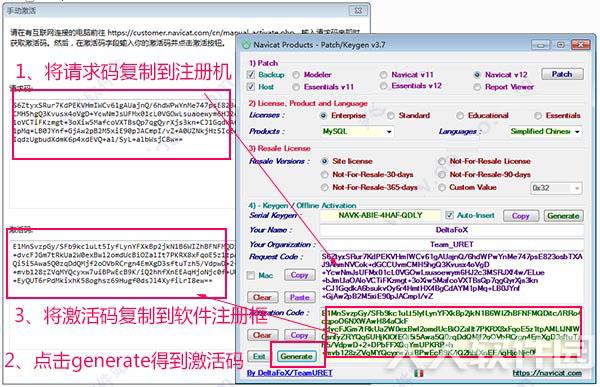600x387 pixels.
Task: Open the By DeltaFoX/TeamURET link
Action: coord(290,373)
